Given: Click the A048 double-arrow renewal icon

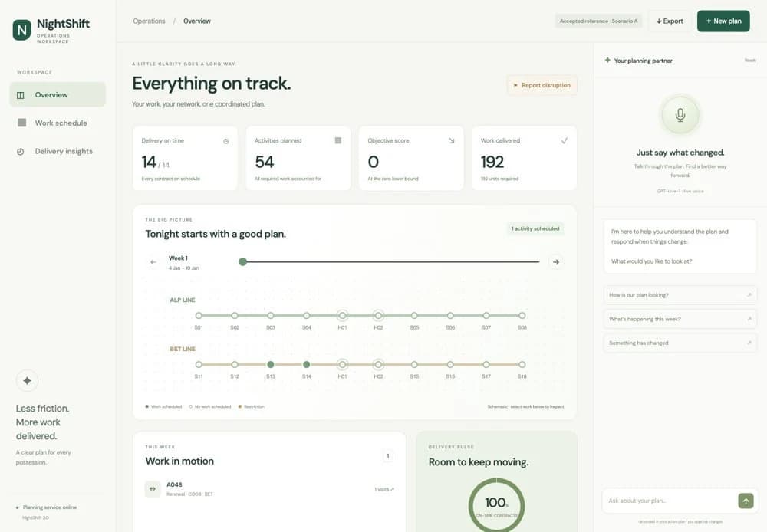Looking at the screenshot, I should click(153, 489).
